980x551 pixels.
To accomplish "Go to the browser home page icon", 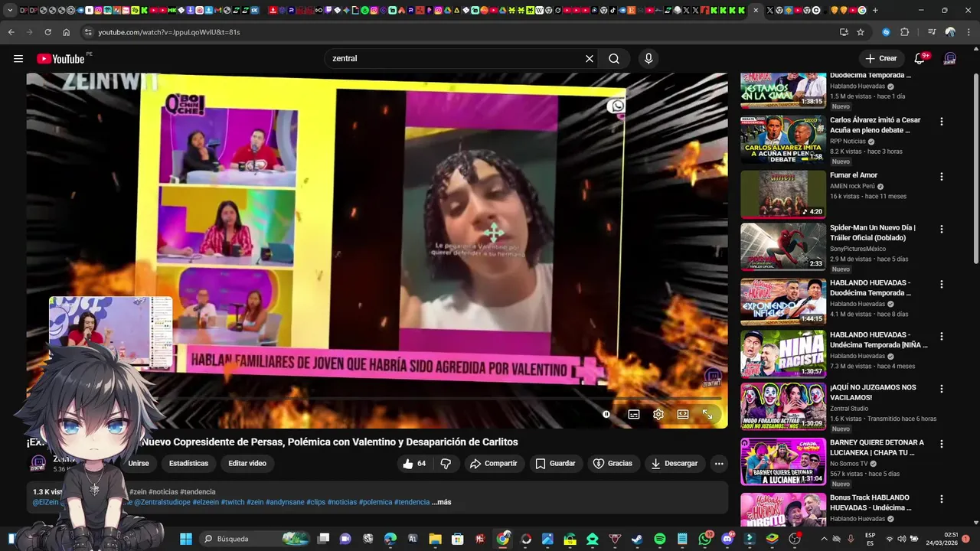I will coord(66,32).
